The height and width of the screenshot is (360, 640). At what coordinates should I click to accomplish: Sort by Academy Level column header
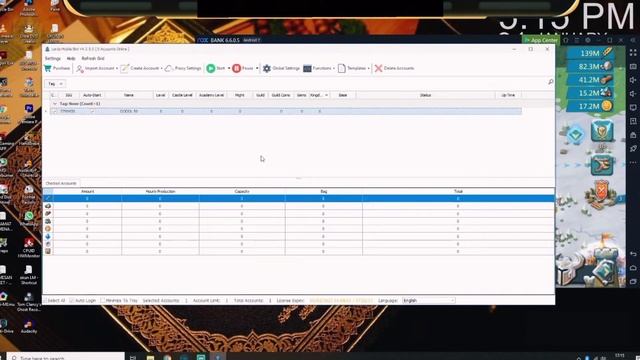211,95
